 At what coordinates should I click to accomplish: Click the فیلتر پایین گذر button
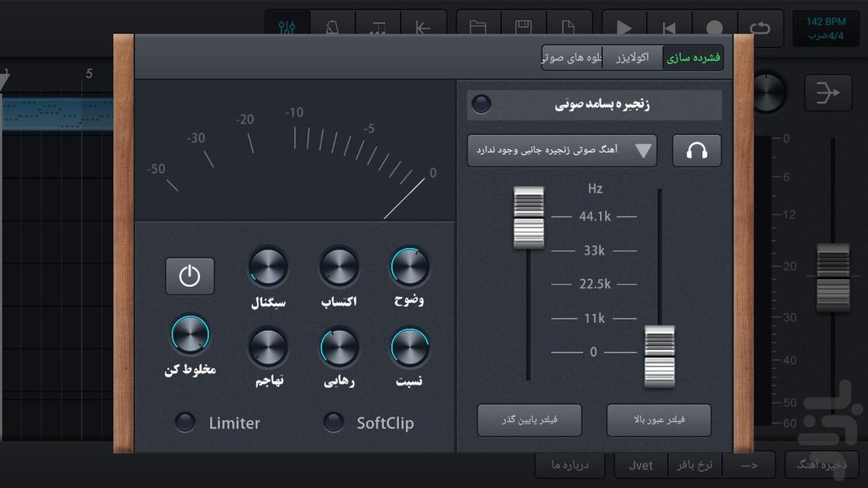point(529,420)
